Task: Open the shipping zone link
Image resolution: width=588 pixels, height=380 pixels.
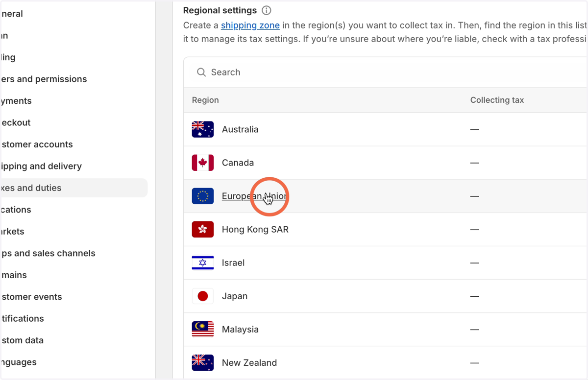Action: (250, 25)
